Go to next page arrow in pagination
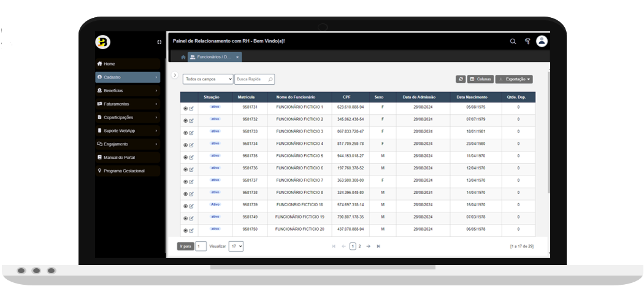The height and width of the screenshot is (286, 644). pyautogui.click(x=369, y=246)
